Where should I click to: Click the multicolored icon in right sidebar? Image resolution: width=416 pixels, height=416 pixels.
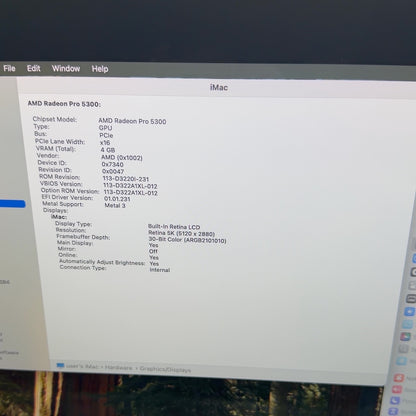pos(405,336)
